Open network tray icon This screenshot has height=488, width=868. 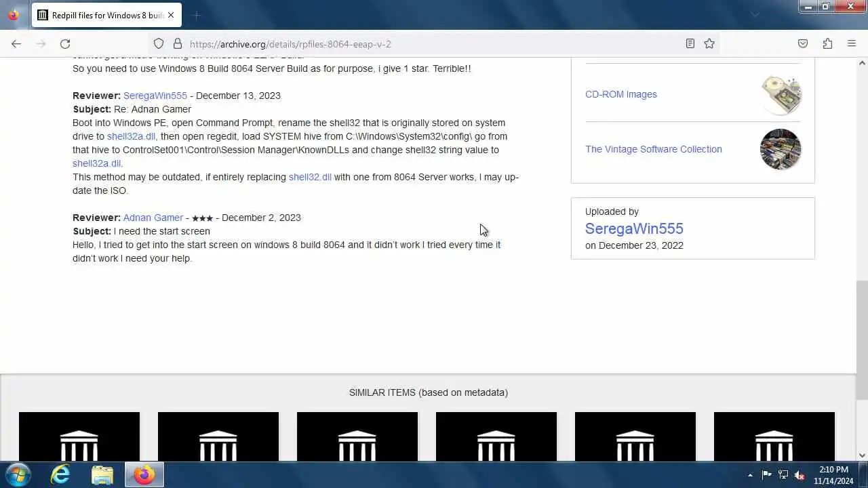tap(783, 475)
